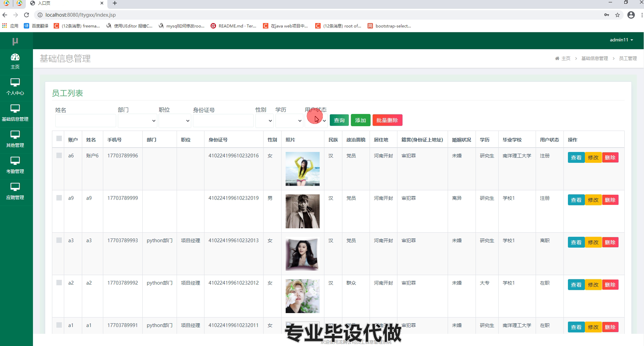Click 修改 for employee a9

(x=593, y=200)
